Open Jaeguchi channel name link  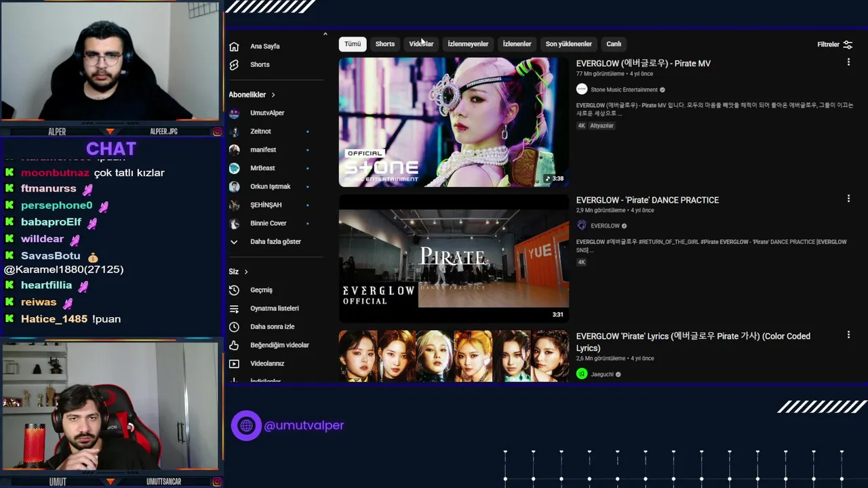pos(601,374)
